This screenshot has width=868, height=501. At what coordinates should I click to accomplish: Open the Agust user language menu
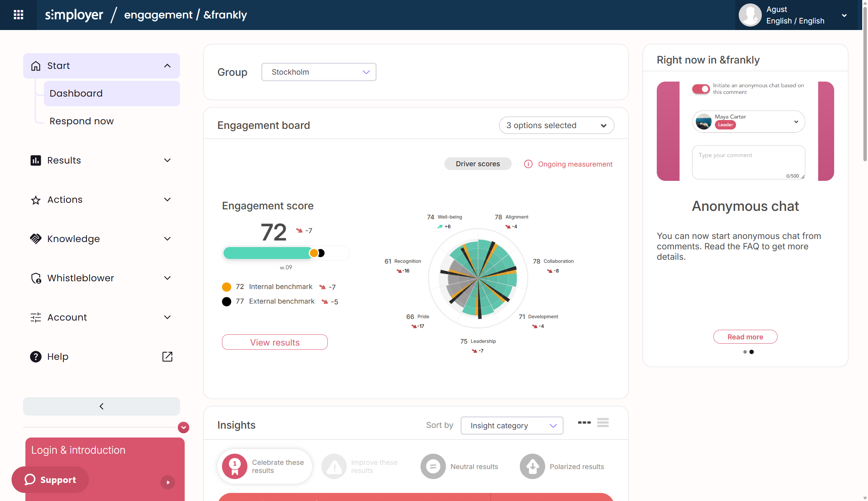[x=796, y=15]
